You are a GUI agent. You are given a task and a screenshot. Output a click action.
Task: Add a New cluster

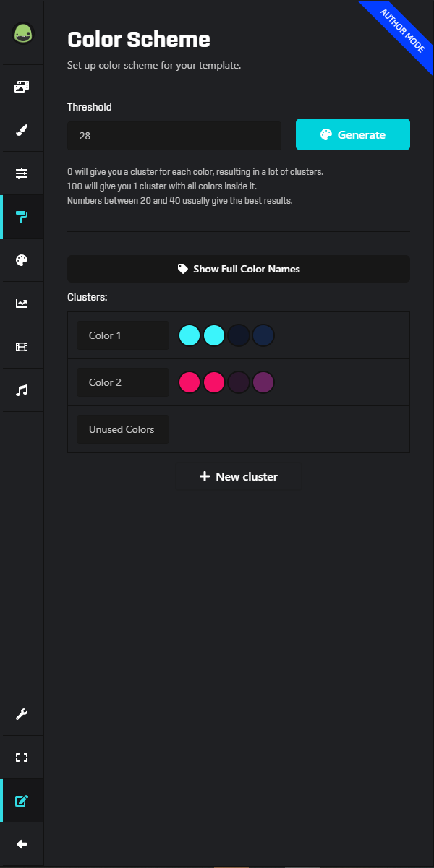point(239,477)
